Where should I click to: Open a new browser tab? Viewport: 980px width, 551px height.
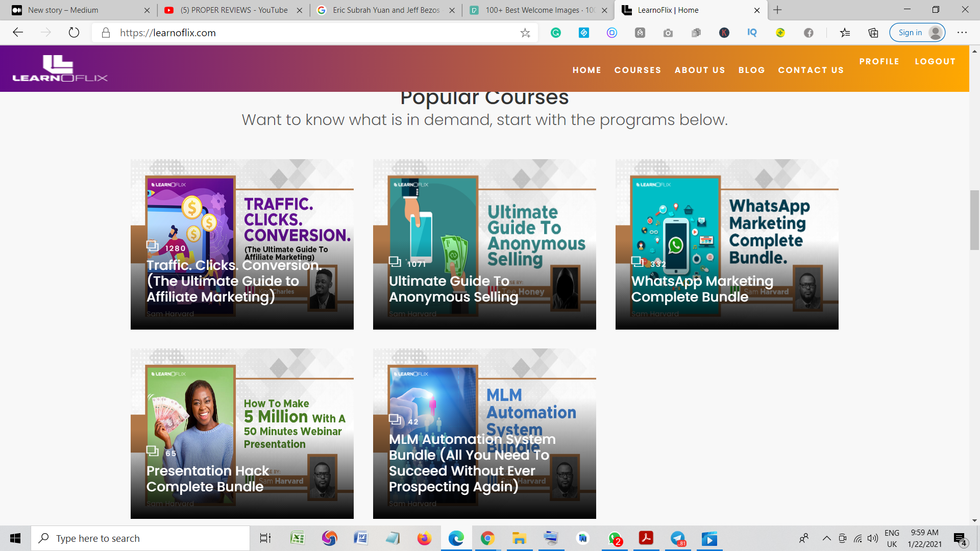(777, 10)
